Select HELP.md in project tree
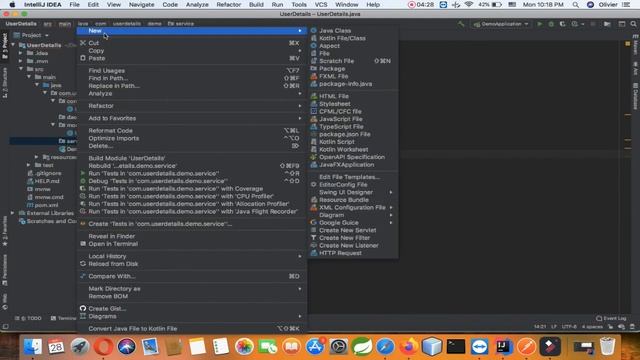 tap(43, 181)
